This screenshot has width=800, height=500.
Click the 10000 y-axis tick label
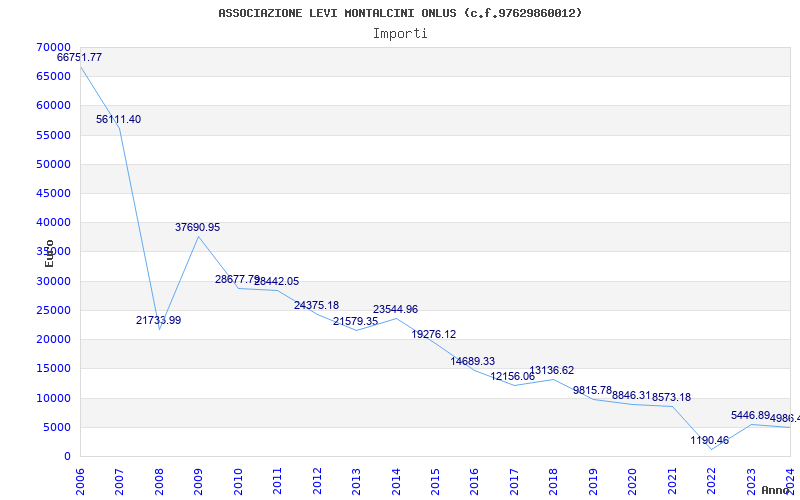[x=54, y=398]
